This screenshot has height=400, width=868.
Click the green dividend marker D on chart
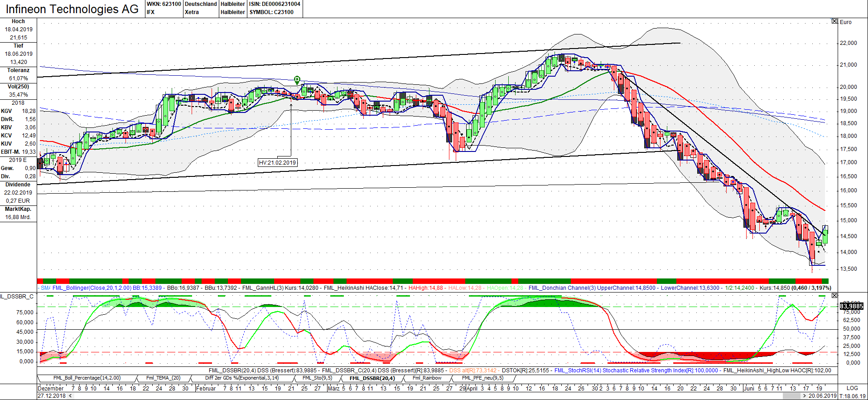[297, 80]
